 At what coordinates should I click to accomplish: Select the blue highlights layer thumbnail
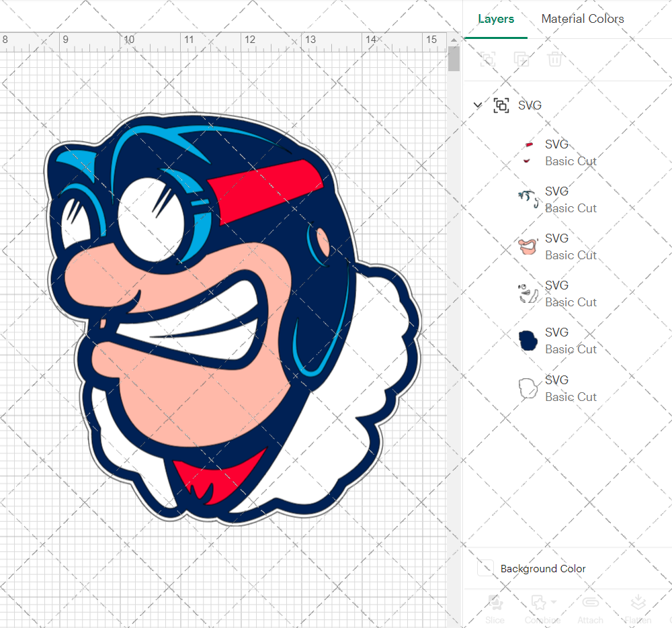coord(528,199)
